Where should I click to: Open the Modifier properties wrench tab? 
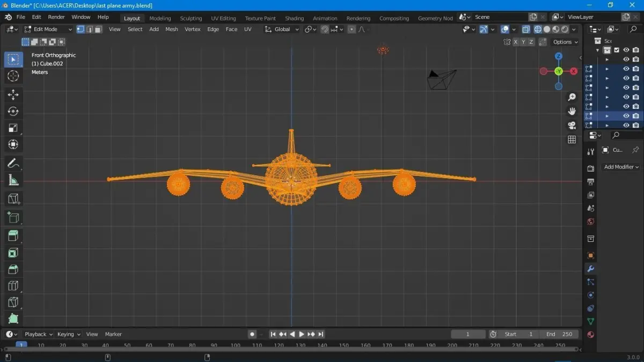pos(591,269)
